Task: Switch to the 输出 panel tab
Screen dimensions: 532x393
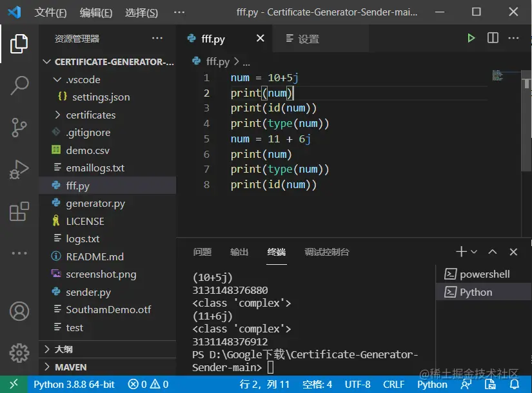Action: point(239,252)
